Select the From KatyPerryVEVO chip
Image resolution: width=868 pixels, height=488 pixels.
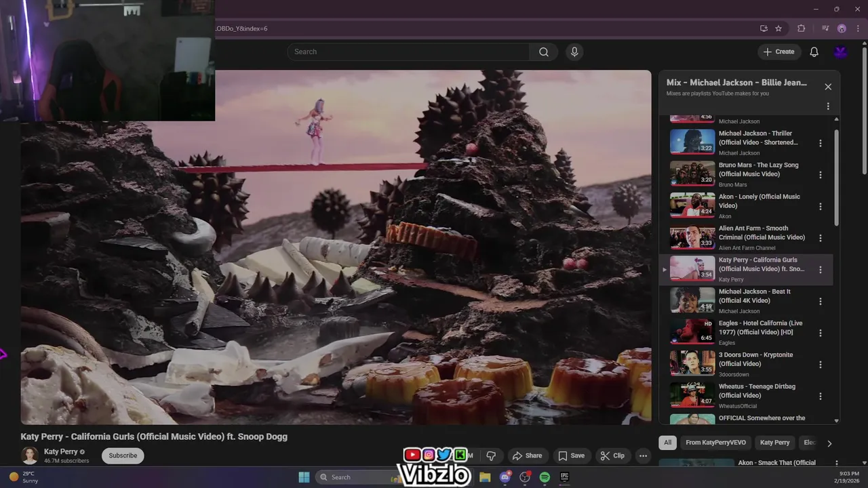(x=715, y=443)
